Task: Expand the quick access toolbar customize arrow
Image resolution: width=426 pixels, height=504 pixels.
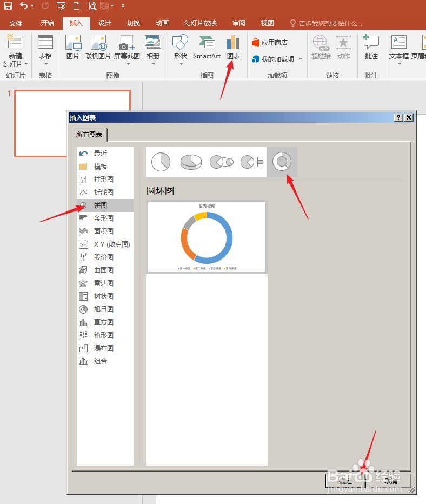Action: point(123,6)
